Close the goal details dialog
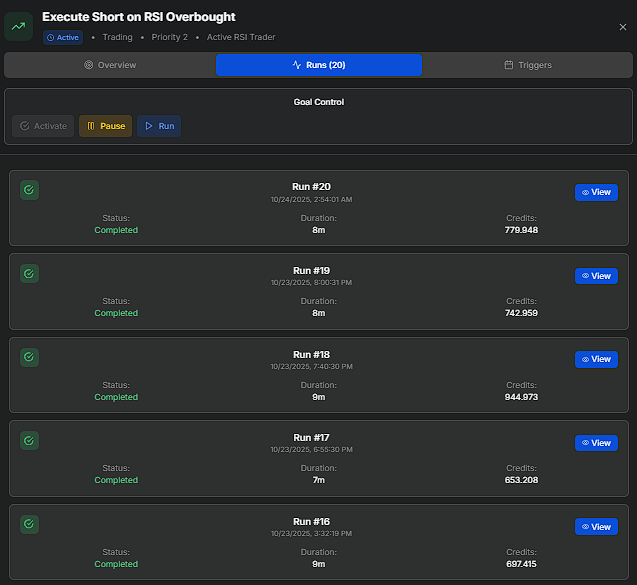Screen dimensions: 637x585 [x=623, y=27]
